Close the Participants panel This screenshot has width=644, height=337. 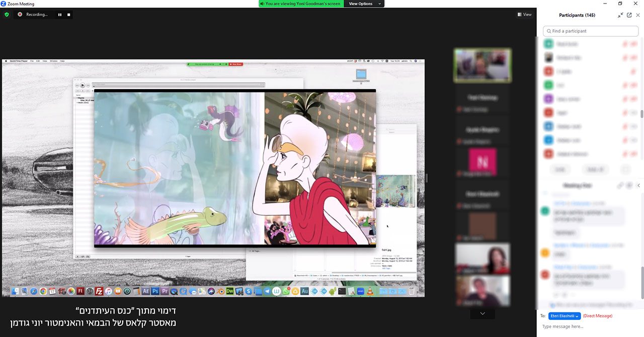(637, 15)
